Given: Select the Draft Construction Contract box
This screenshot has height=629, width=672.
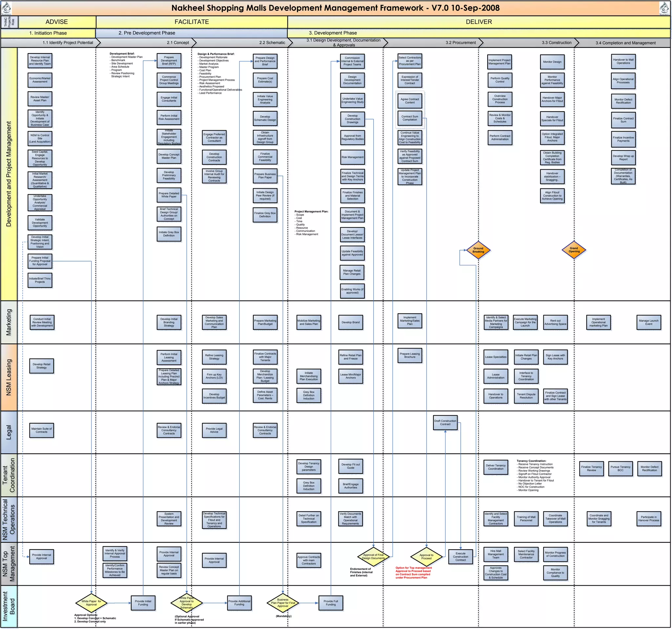Looking at the screenshot, I should (x=445, y=423).
